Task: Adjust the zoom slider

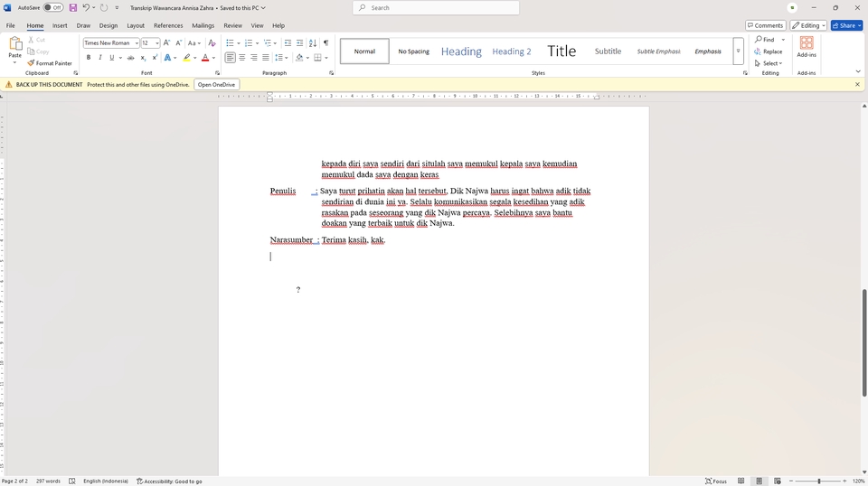Action: 819,481
